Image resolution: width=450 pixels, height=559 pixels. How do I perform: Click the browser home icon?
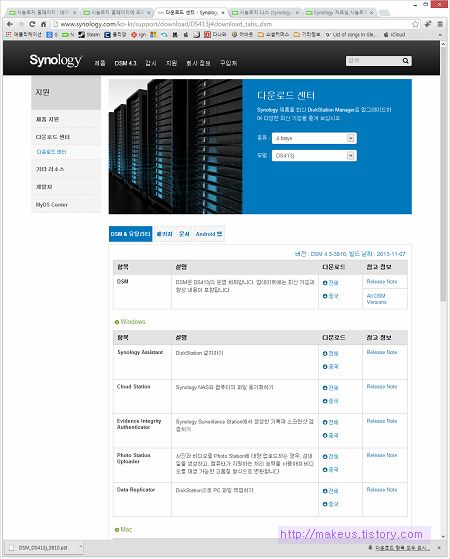pos(43,24)
